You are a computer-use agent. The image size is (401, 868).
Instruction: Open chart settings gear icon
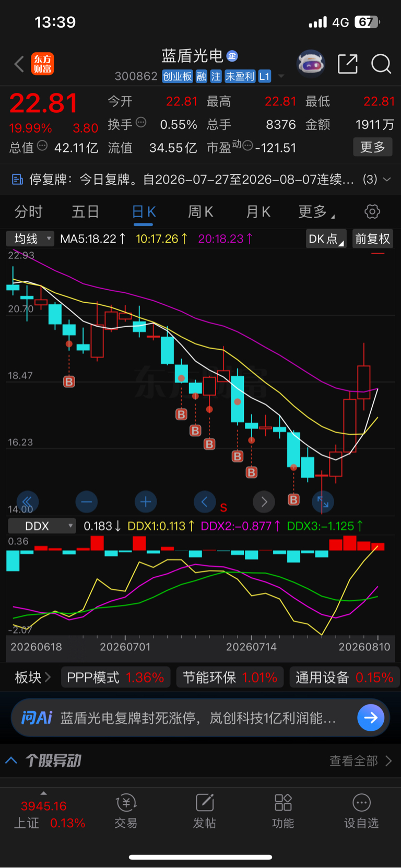click(372, 212)
